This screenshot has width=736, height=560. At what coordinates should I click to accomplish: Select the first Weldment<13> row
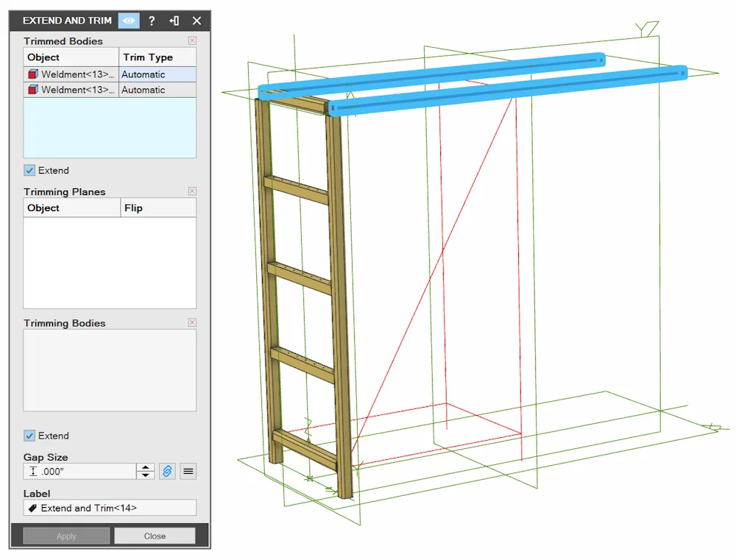71,74
